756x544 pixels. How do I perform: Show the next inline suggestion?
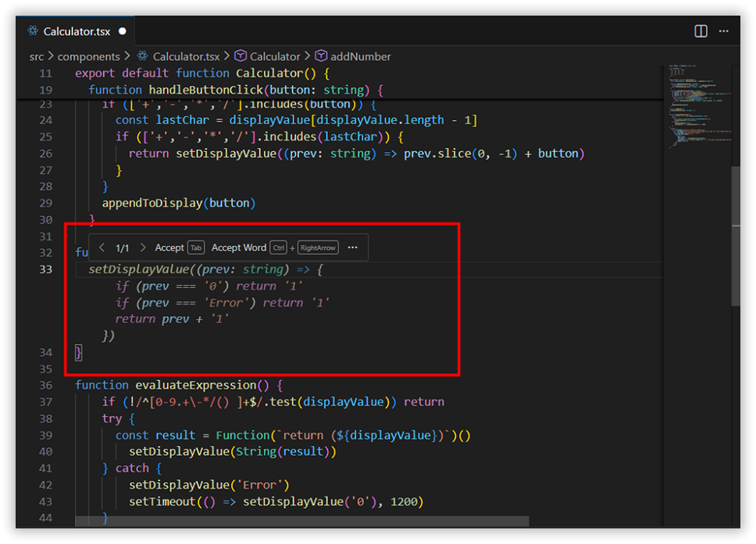(x=143, y=247)
